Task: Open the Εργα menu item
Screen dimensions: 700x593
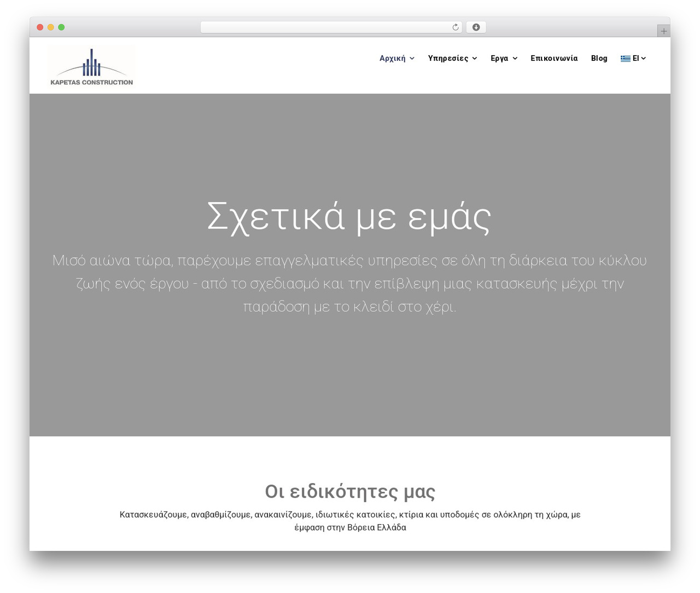Action: pyautogui.click(x=499, y=58)
